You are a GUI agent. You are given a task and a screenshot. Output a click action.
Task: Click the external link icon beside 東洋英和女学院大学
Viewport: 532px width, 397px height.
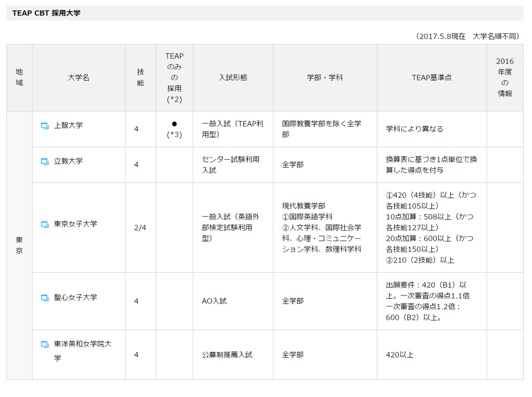45,344
